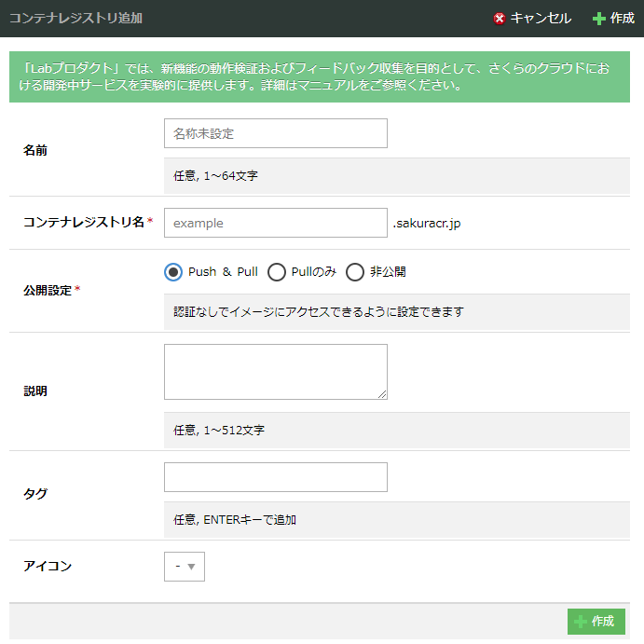
Task: Click the タグ input field
Action: coord(276,477)
